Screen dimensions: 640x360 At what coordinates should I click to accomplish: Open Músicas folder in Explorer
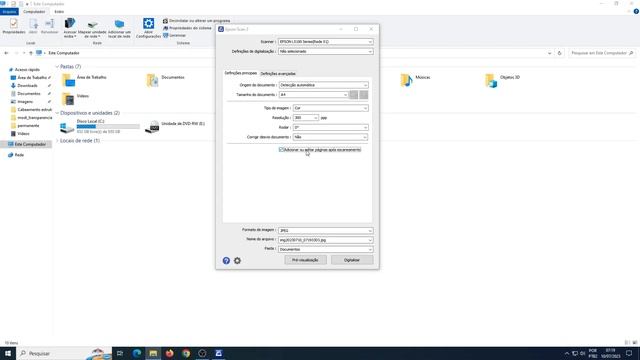pos(415,80)
